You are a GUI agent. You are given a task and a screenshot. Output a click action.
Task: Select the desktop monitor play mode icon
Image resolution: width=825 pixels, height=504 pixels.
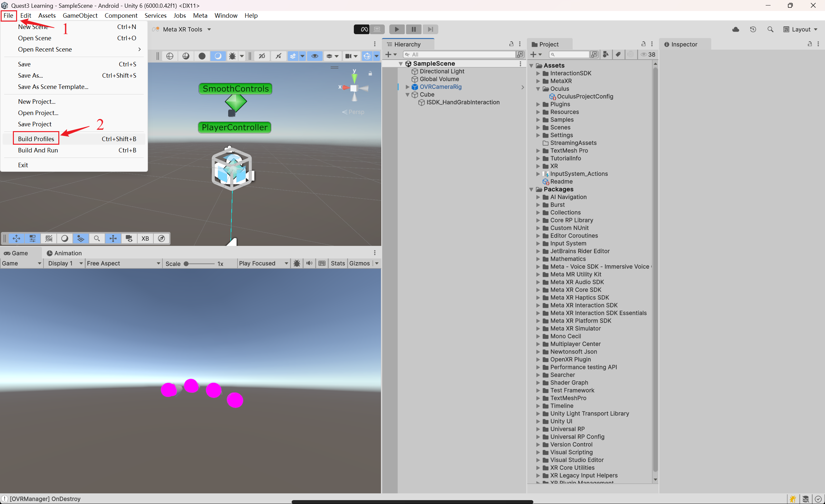pyautogui.click(x=377, y=29)
